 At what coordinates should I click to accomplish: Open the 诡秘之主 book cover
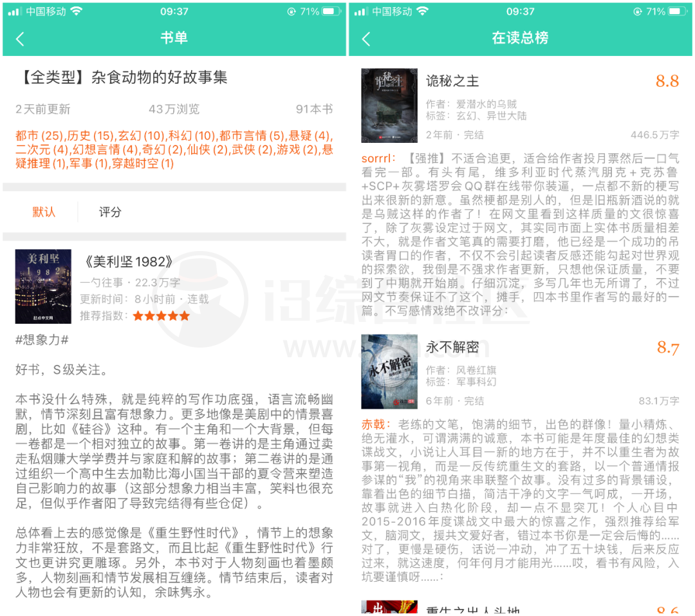coord(389,106)
